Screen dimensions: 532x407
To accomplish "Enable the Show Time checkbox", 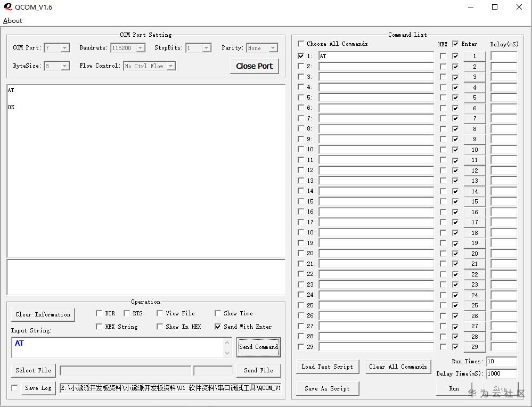I will (218, 313).
